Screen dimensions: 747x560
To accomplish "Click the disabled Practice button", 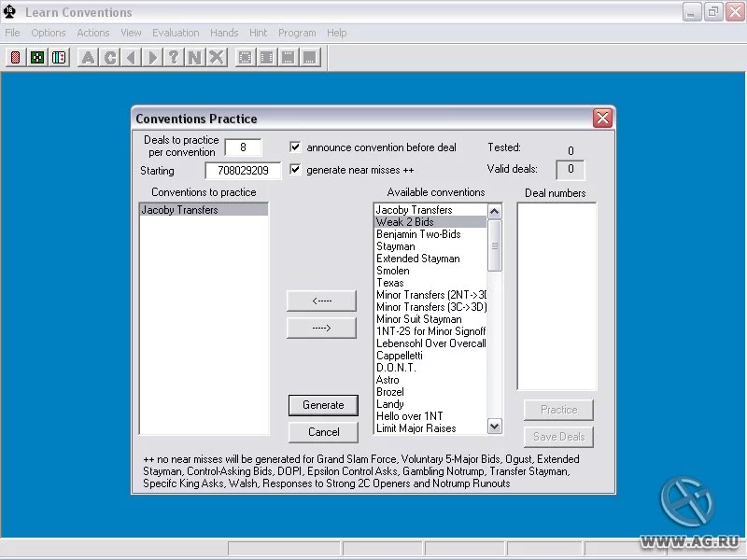I will [x=558, y=410].
